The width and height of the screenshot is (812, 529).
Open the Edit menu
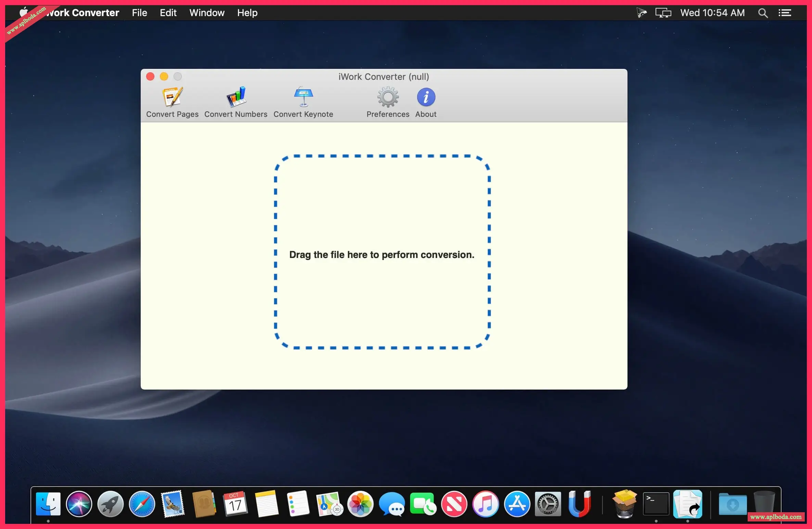click(168, 13)
